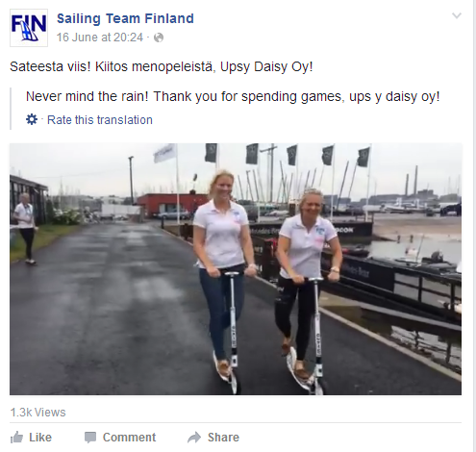
Task: Click the page scrollbar on the right edge
Action: (x=474, y=226)
